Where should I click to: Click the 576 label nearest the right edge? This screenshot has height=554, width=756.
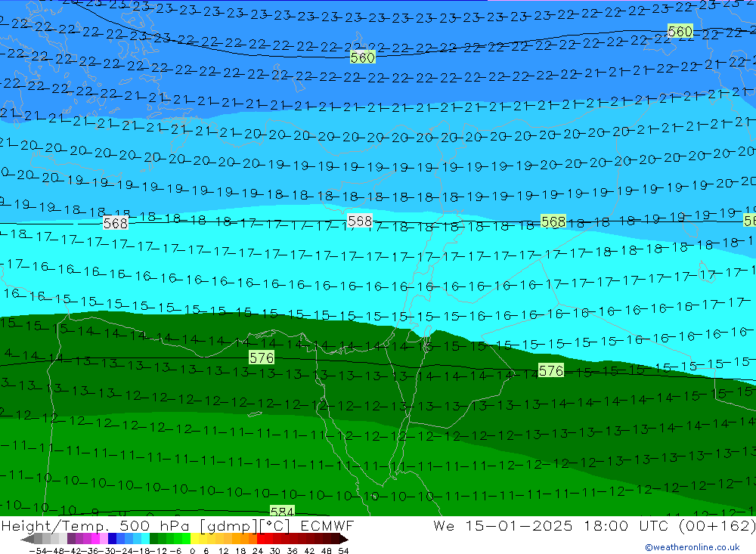click(x=550, y=371)
